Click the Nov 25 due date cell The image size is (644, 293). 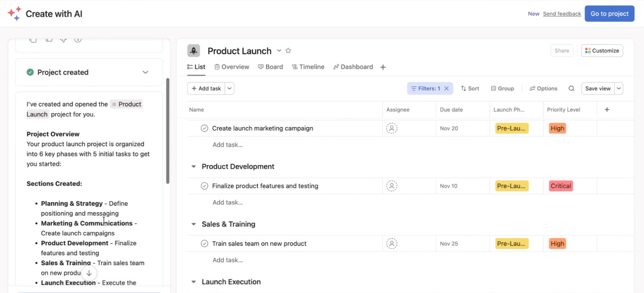(x=463, y=243)
